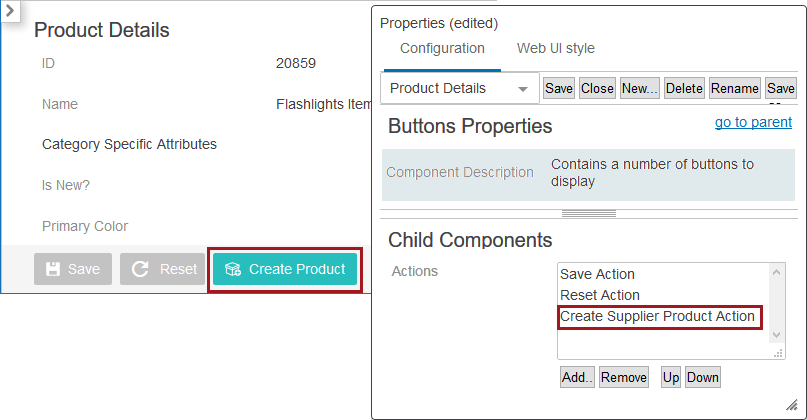Click the New... button
807x420 pixels.
click(x=639, y=88)
